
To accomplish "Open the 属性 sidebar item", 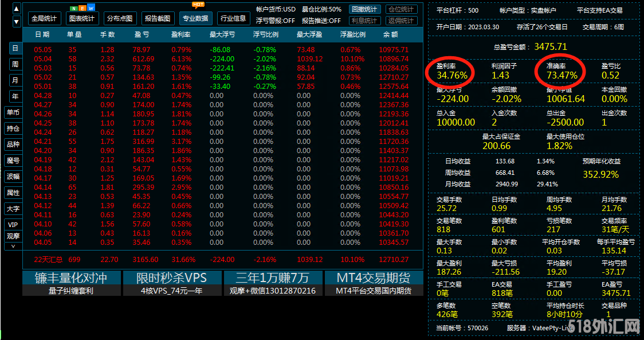I will pyautogui.click(x=13, y=193).
